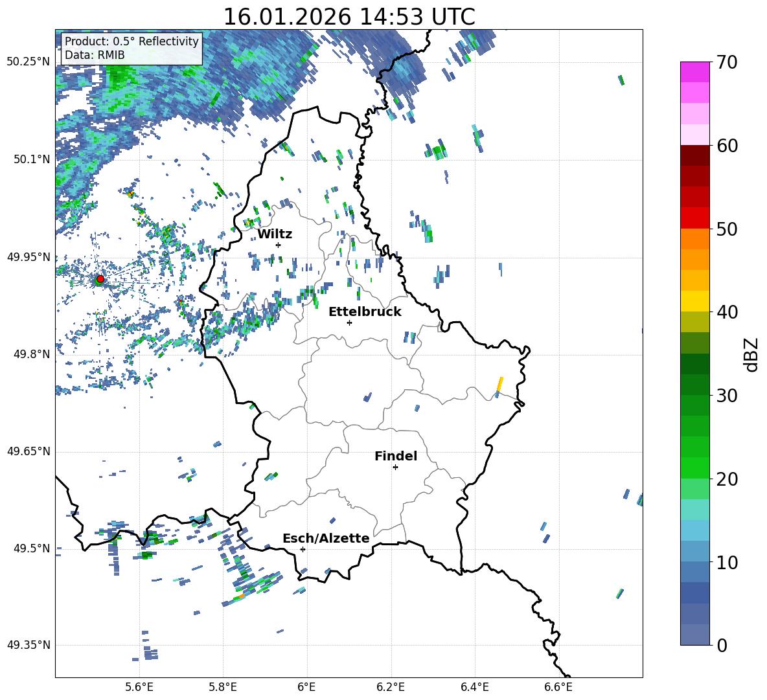This screenshot has width=767, height=700.
Task: Click the dBZ colorbar axis label
Action: tap(752, 354)
